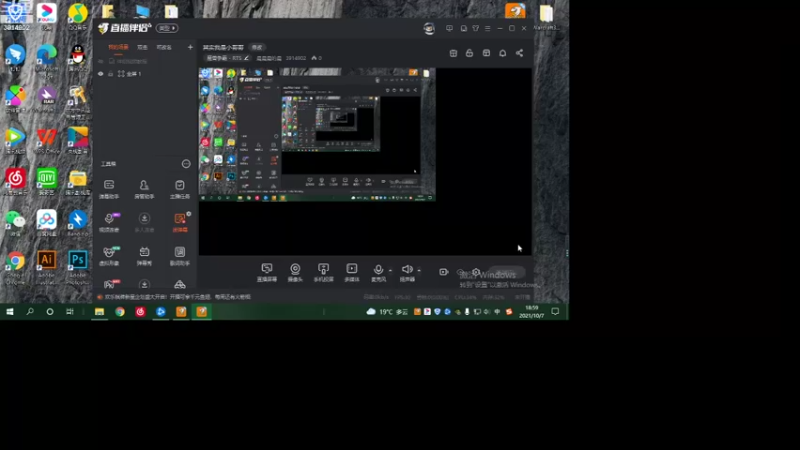Click the 修改 button beside stream title

pos(257,47)
